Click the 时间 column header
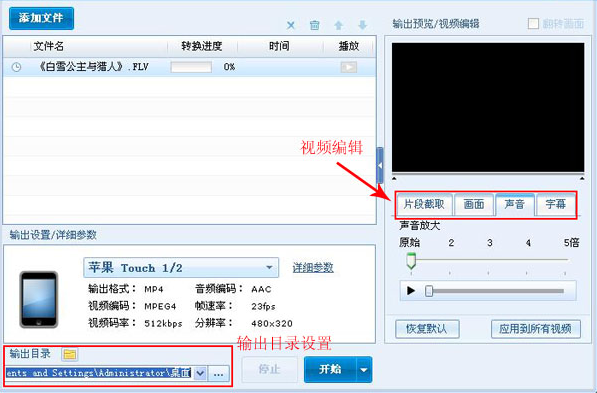 [279, 46]
